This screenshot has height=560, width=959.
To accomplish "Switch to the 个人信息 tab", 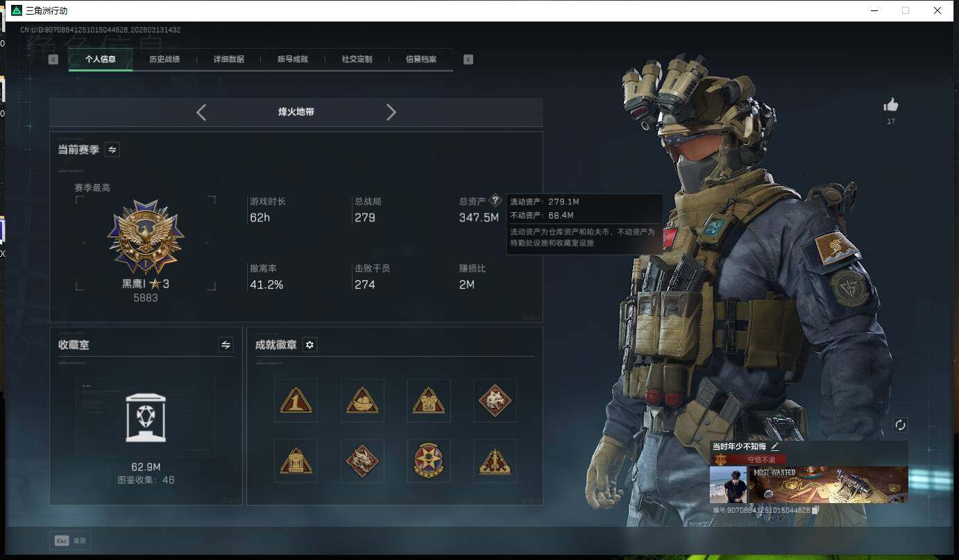I will pos(101,60).
